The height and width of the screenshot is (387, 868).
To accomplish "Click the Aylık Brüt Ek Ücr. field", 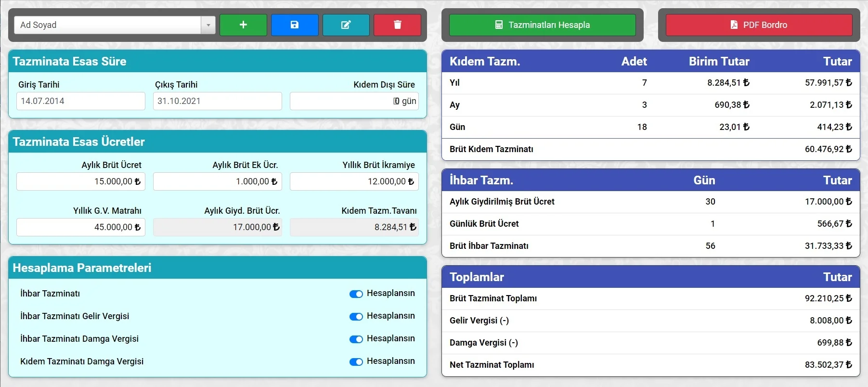I will 218,181.
